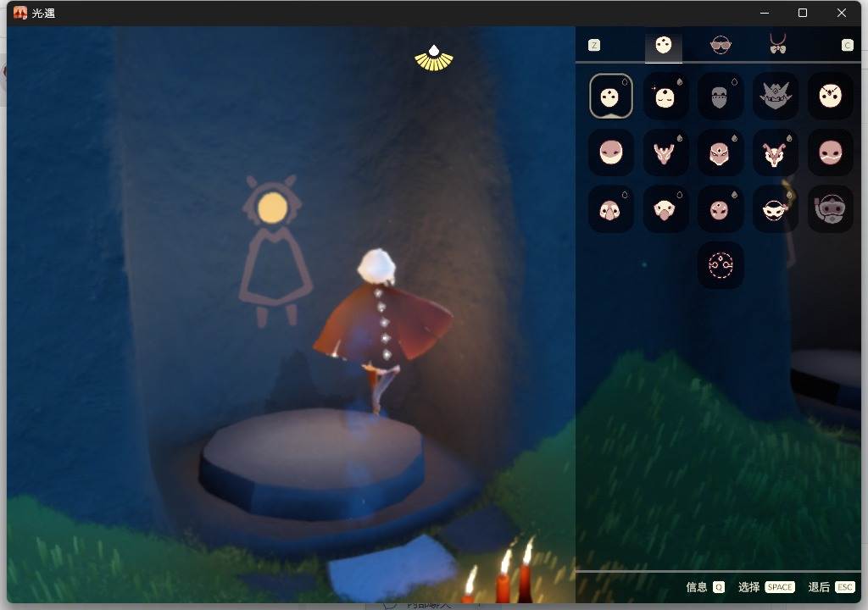This screenshot has width=868, height=610.
Task: Choose the pink mask with wavy mustache
Action: click(x=830, y=152)
